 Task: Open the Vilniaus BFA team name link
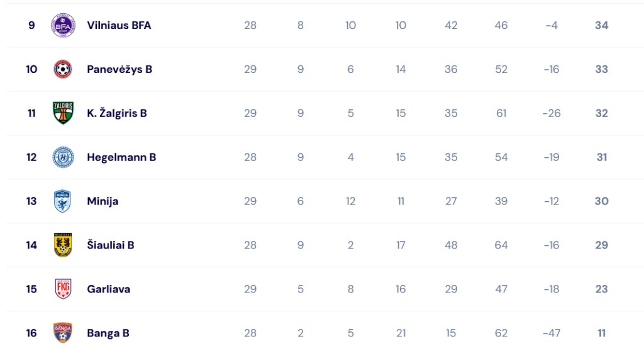click(119, 25)
